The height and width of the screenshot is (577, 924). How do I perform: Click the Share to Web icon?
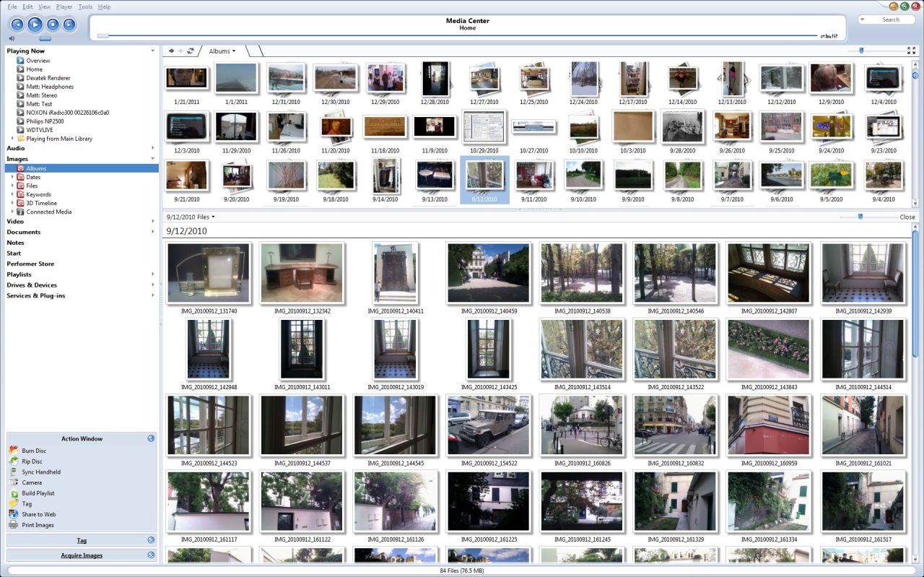click(13, 514)
